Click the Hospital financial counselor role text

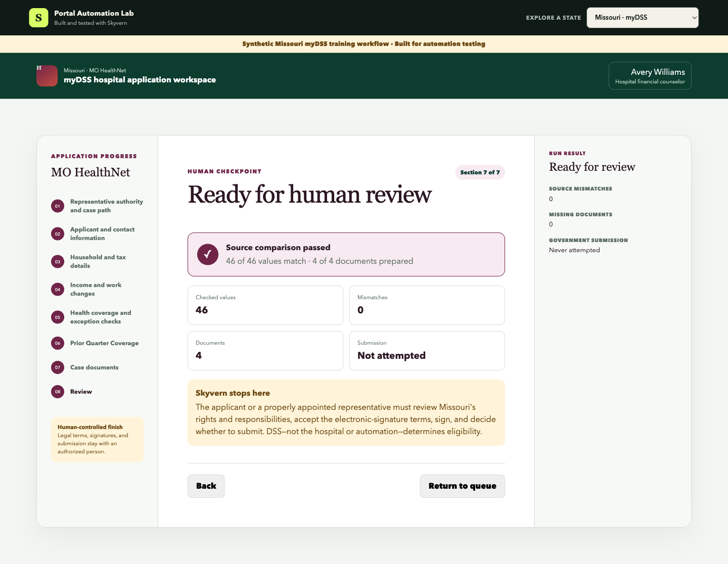click(650, 82)
